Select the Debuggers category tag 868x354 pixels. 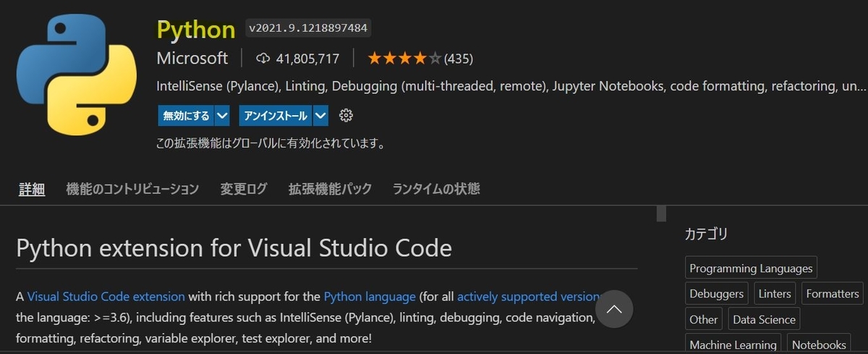pos(717,293)
